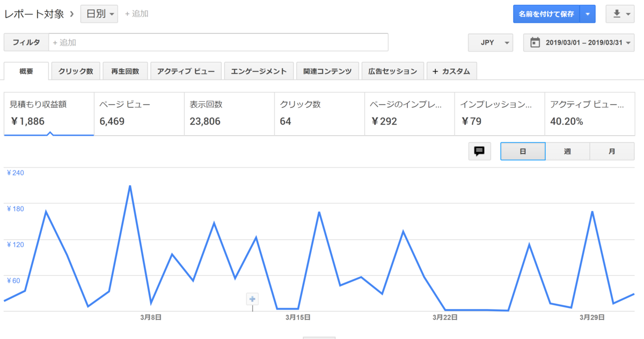Click the filter + 追加 input field
Viewport: 644px width, 339px height.
218,42
